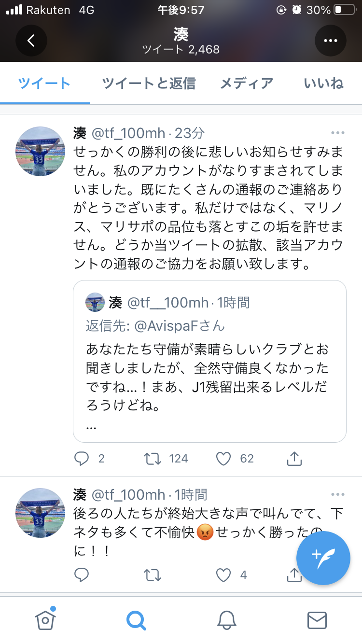362x644 pixels.
Task: Like the tweet with 62 likes
Action: click(x=223, y=458)
